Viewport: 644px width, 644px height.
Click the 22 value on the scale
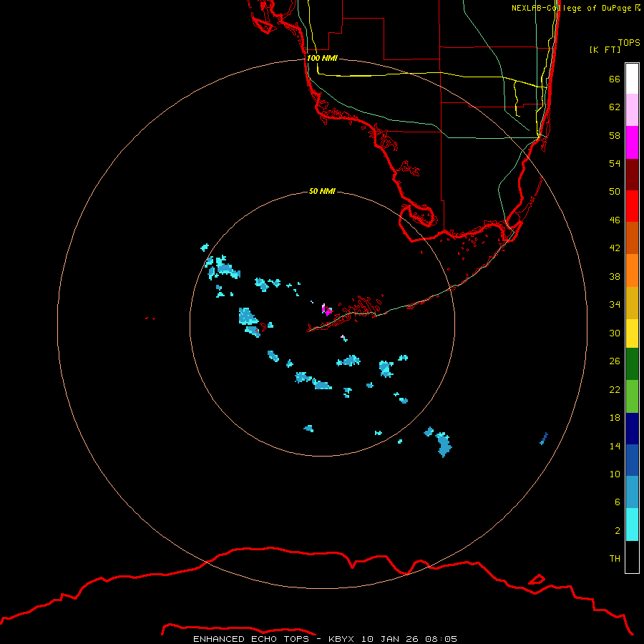[615, 389]
